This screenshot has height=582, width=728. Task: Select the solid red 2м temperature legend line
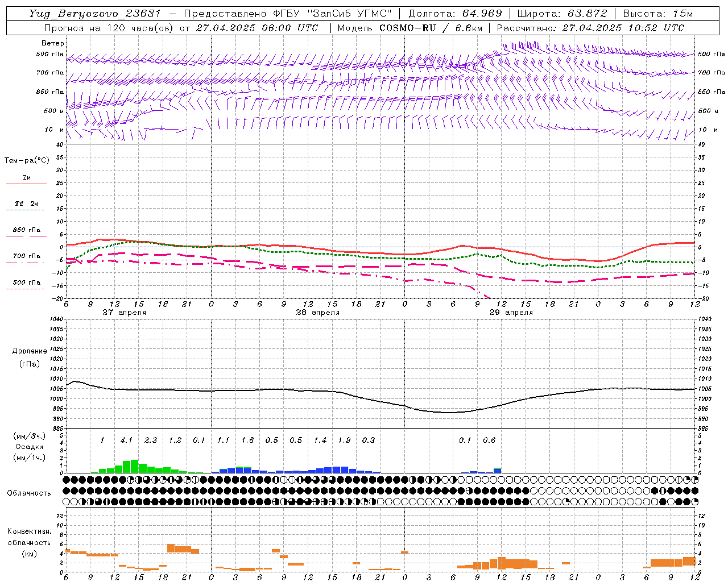(x=26, y=184)
